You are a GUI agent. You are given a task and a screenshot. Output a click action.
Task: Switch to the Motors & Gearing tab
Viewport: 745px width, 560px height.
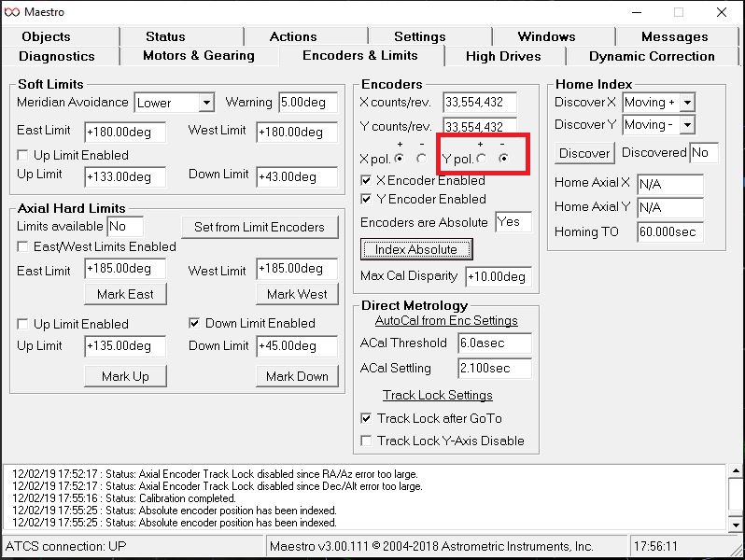[198, 56]
